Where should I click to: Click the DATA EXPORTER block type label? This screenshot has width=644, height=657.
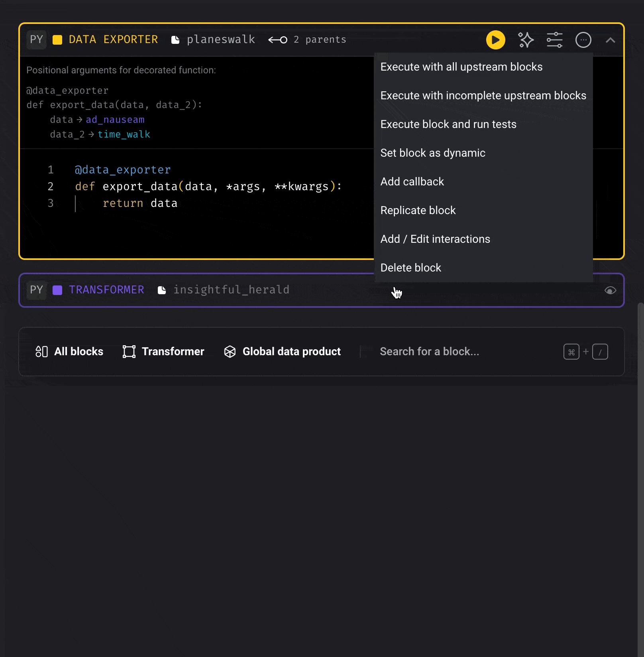(113, 39)
